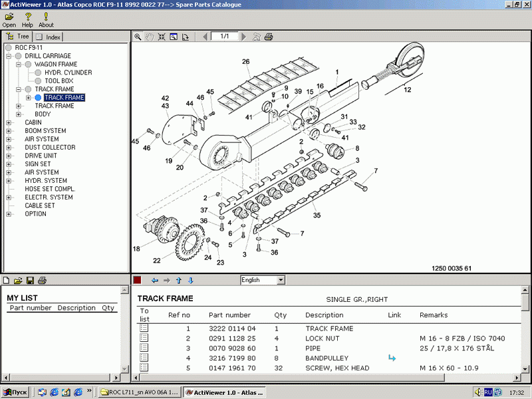
Task: Add PIPE row to list
Action: pyautogui.click(x=144, y=348)
